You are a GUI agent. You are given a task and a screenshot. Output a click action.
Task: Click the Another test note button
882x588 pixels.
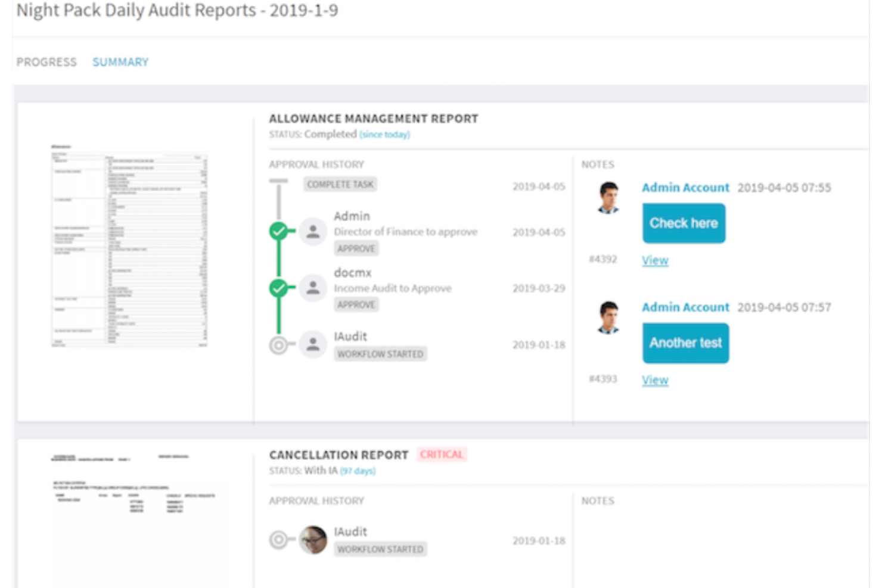[x=685, y=343]
